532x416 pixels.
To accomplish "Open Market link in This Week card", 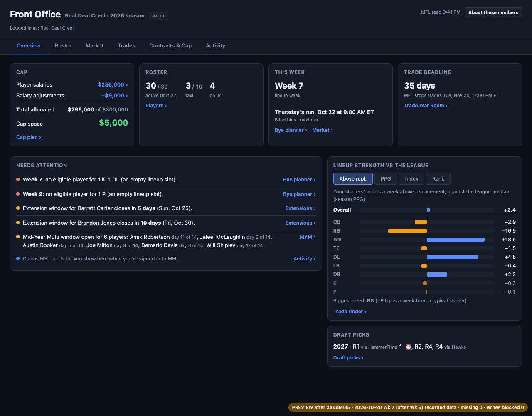I will tap(323, 130).
